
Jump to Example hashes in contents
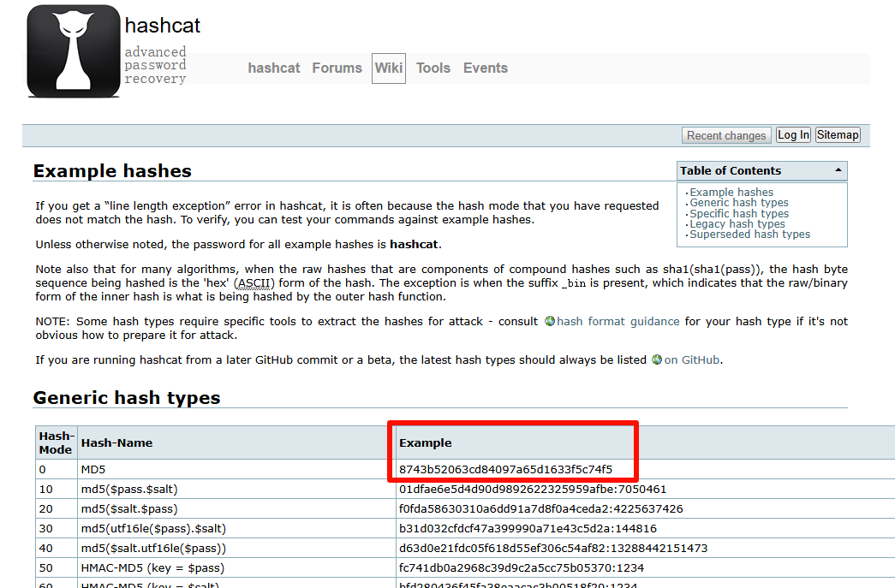pyautogui.click(x=731, y=193)
